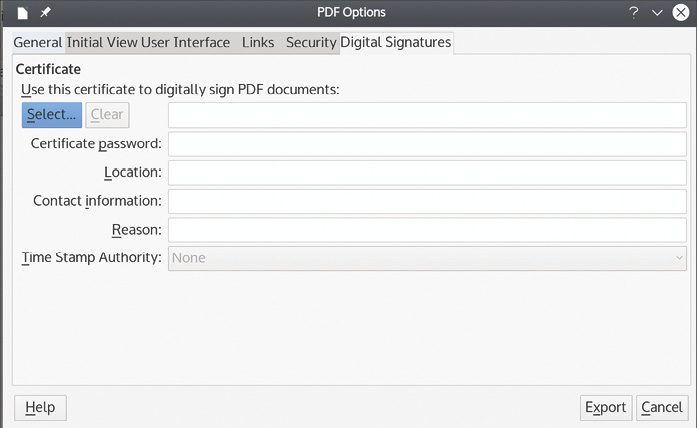Click the 'Reason:' label
697x428 pixels.
point(136,230)
